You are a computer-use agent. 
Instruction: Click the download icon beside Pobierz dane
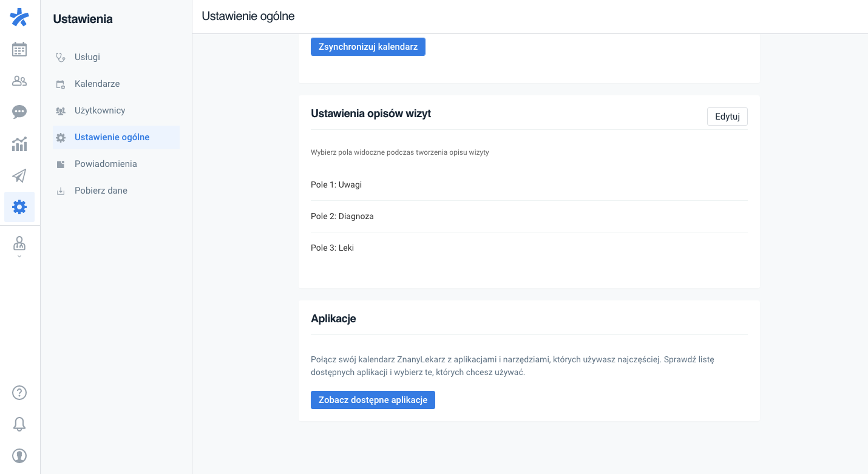tap(60, 191)
